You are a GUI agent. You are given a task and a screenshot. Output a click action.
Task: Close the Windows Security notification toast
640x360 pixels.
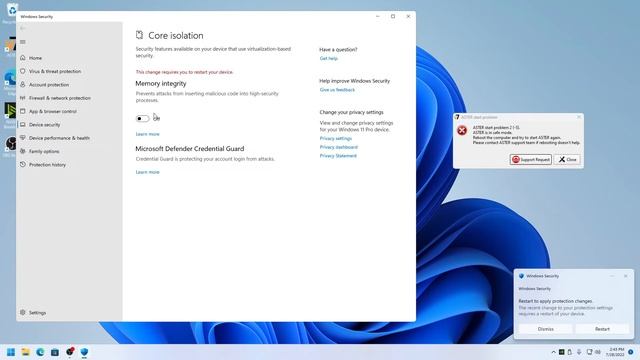click(625, 276)
